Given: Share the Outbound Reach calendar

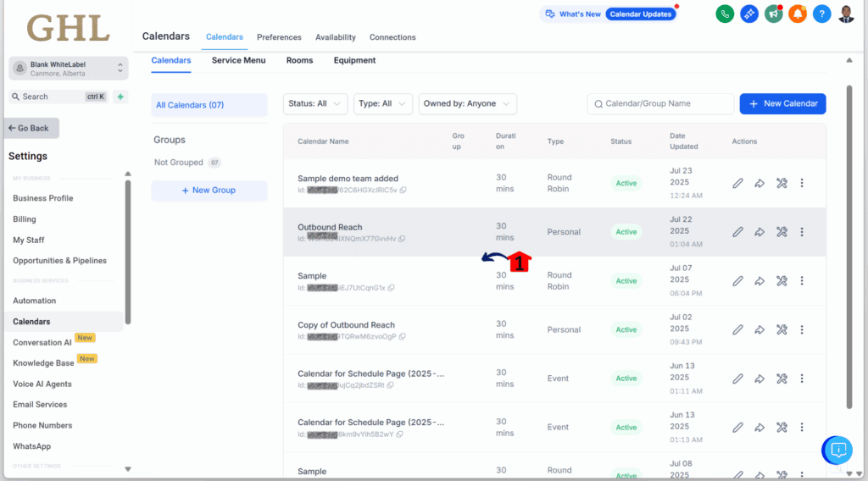Looking at the screenshot, I should pyautogui.click(x=759, y=232).
